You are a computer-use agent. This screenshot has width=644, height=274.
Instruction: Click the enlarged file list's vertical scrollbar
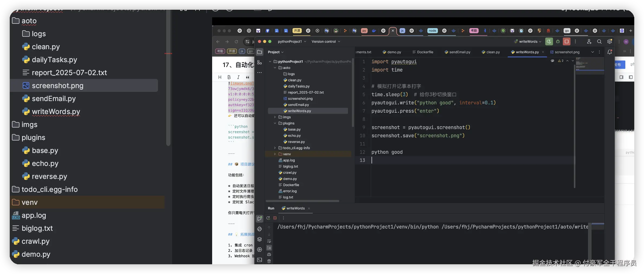coord(168,78)
